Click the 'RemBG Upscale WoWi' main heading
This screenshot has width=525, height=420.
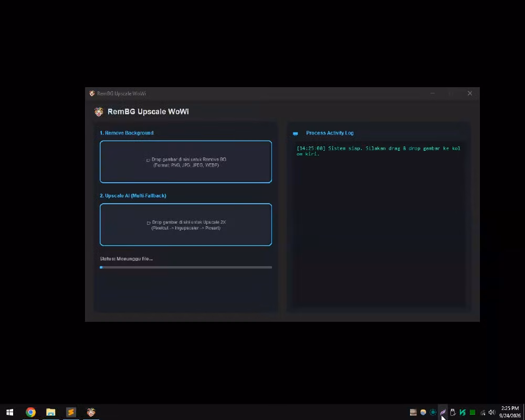[x=148, y=111]
